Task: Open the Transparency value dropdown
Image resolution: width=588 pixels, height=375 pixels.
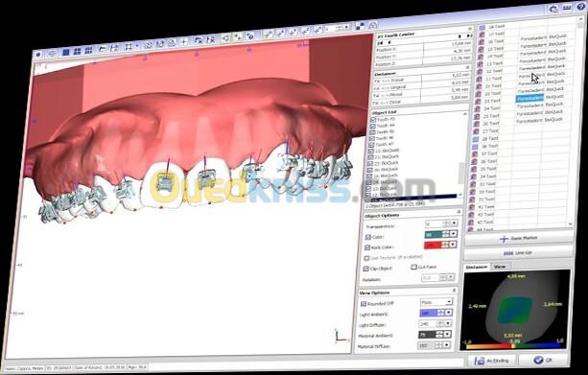Action: (x=454, y=223)
